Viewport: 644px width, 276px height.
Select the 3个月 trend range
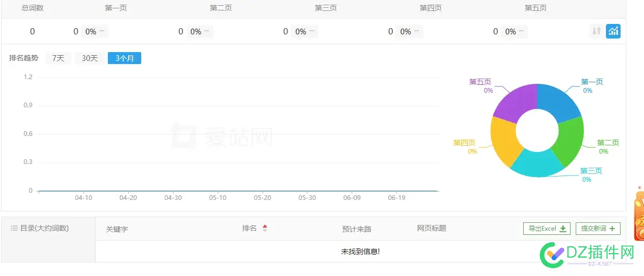coord(125,58)
